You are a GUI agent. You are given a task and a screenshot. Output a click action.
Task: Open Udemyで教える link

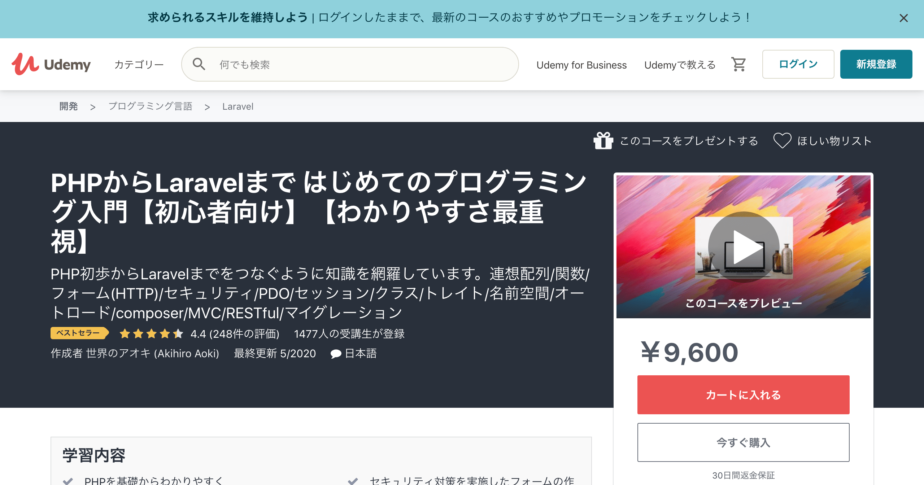tap(680, 65)
